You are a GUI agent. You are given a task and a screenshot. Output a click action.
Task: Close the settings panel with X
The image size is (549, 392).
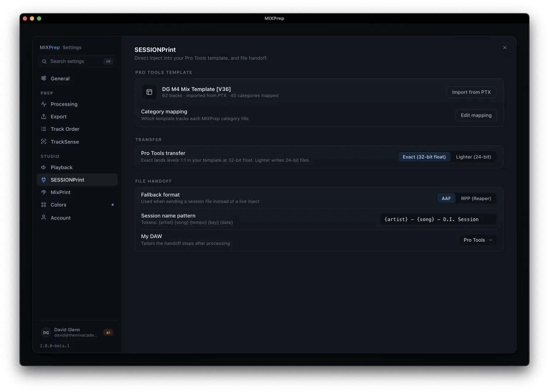coord(505,48)
